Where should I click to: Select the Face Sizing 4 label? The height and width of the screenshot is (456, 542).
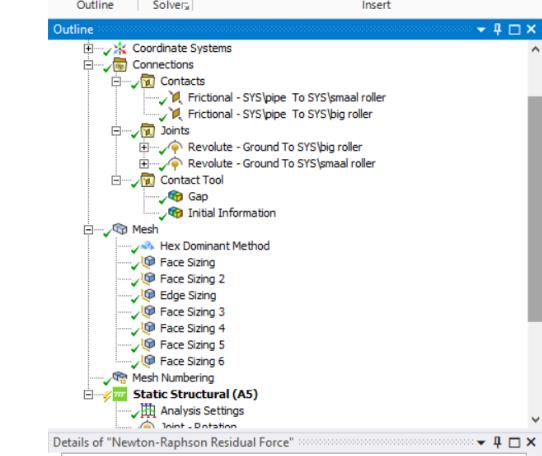(x=192, y=328)
